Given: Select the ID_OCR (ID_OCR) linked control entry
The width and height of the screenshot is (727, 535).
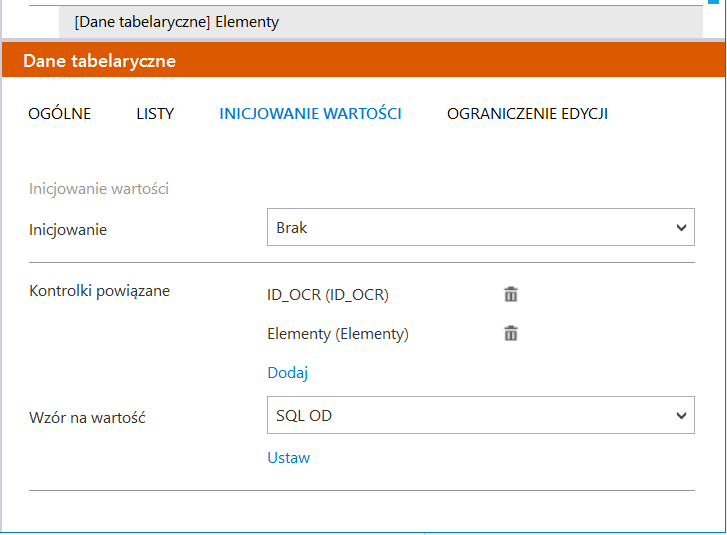Looking at the screenshot, I should tap(327, 294).
